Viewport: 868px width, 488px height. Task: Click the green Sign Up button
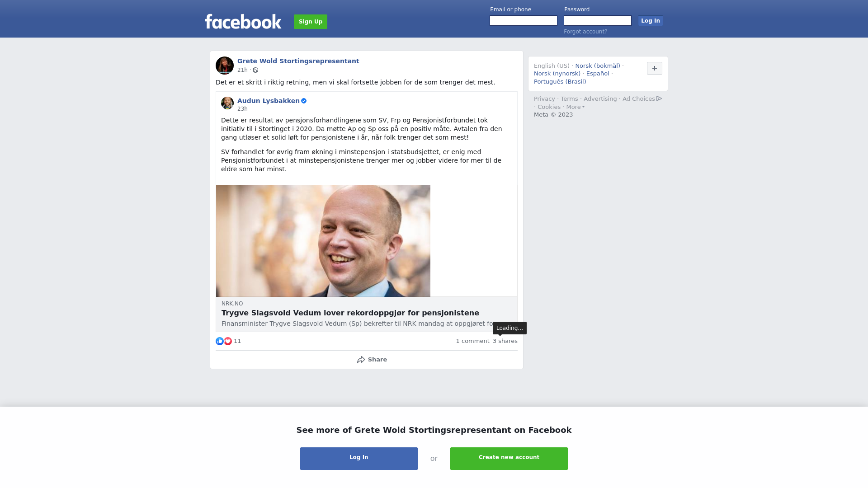[311, 22]
